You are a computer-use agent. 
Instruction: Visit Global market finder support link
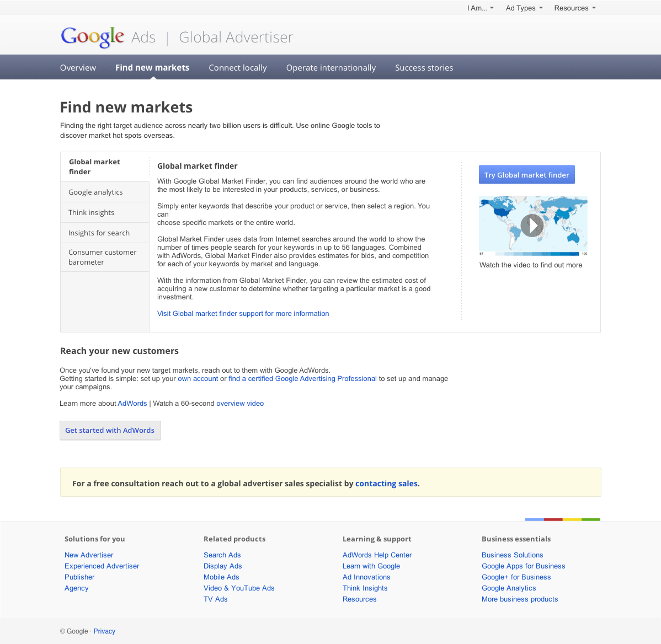[x=243, y=314]
